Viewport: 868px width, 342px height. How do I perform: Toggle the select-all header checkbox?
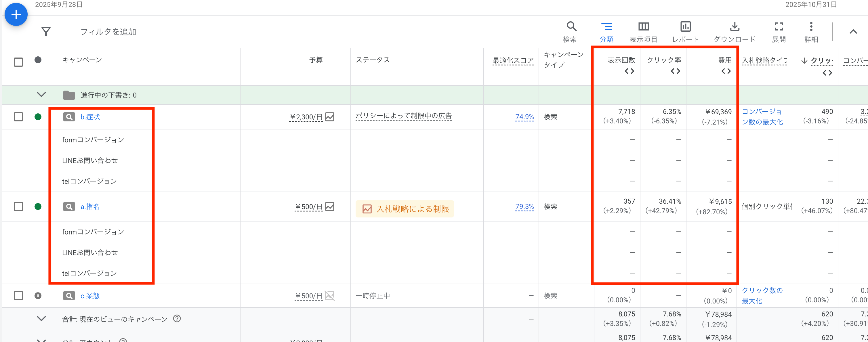click(18, 62)
